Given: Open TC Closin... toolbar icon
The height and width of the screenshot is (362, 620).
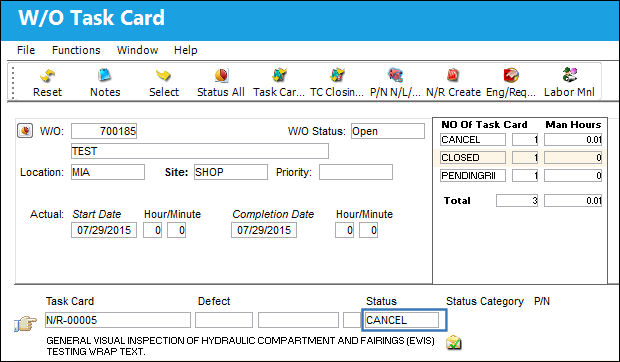Looking at the screenshot, I should [337, 75].
